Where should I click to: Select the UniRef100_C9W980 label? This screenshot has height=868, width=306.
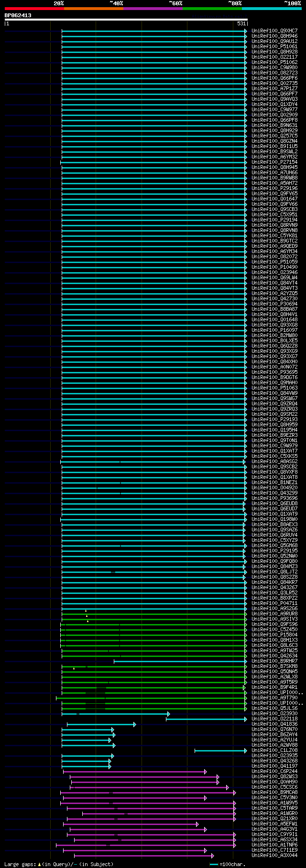(x=274, y=67)
